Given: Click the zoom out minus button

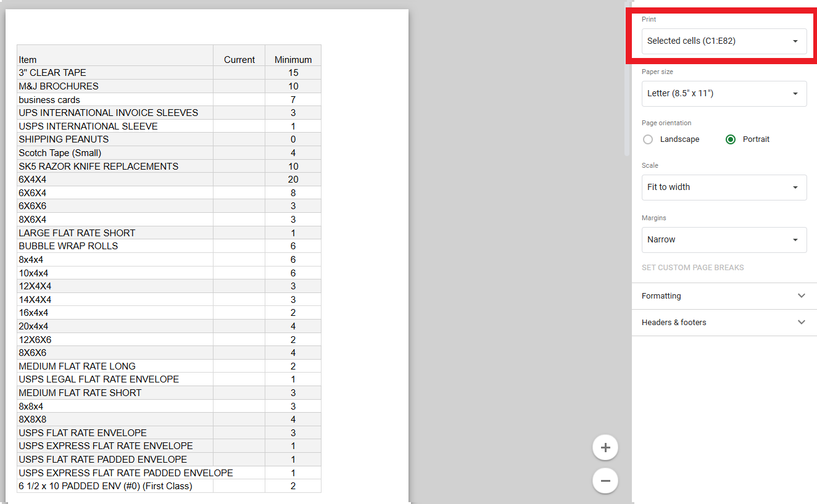Looking at the screenshot, I should (x=605, y=481).
